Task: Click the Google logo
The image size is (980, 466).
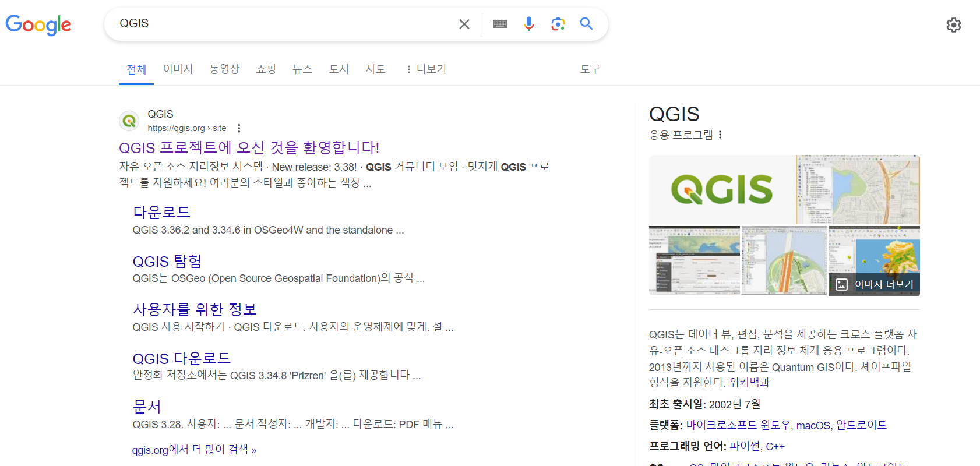Action: pos(38,24)
